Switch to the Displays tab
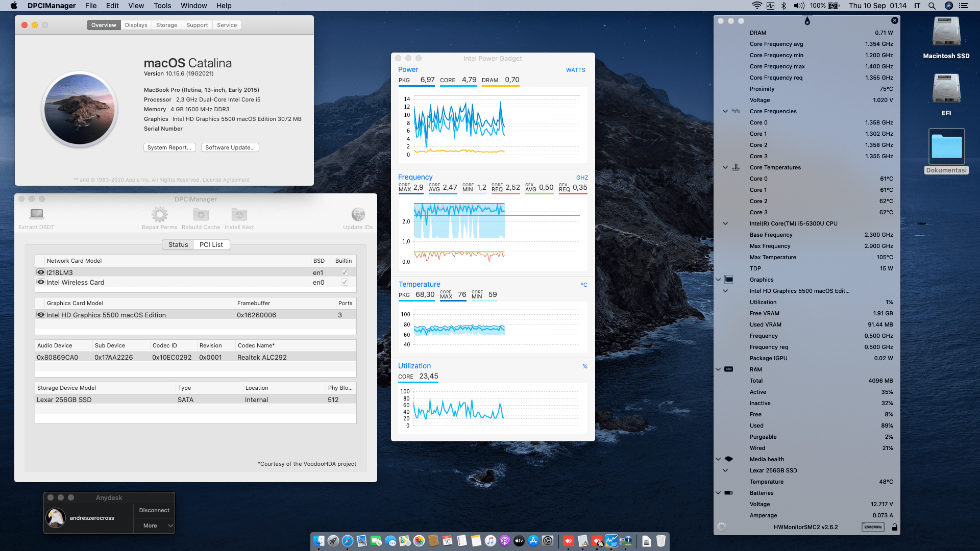This screenshot has height=551, width=980. pyautogui.click(x=136, y=25)
